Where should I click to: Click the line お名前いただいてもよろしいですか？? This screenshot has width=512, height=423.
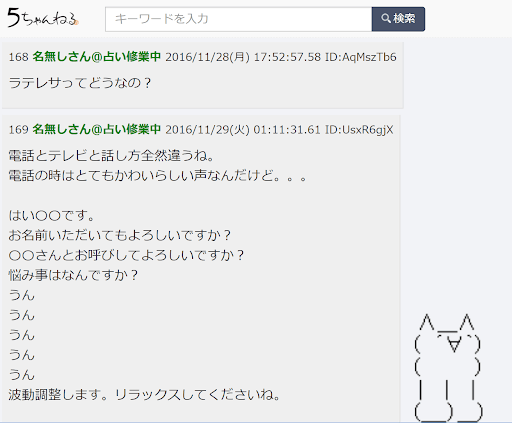click(x=120, y=235)
